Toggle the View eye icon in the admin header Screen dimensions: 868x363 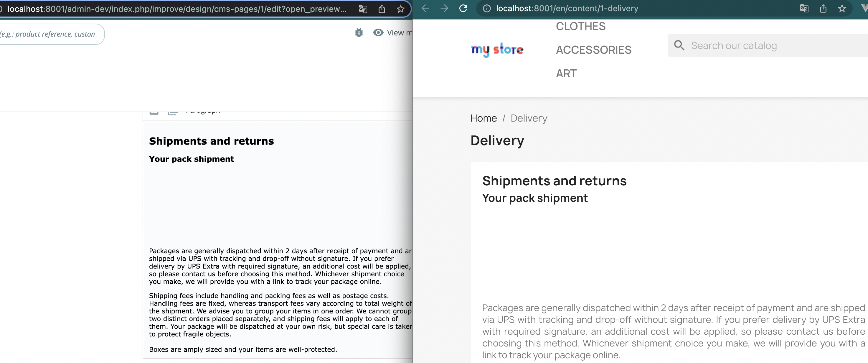coord(378,32)
